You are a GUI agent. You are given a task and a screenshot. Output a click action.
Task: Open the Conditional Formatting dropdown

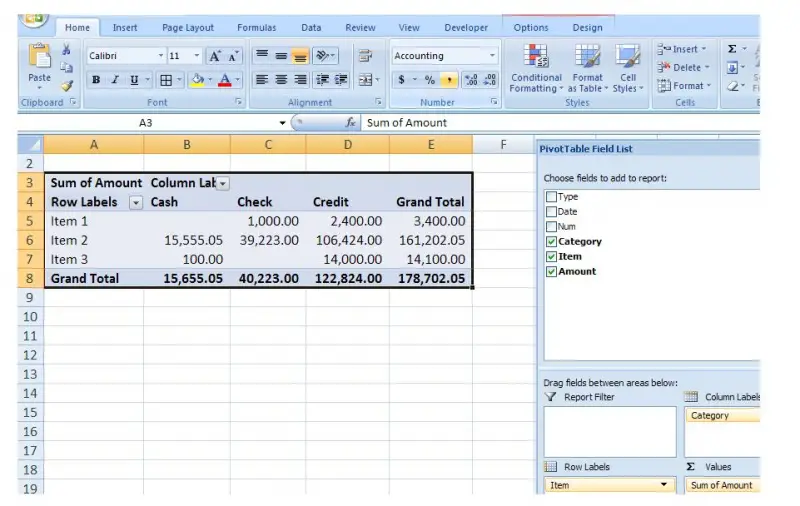click(x=536, y=69)
